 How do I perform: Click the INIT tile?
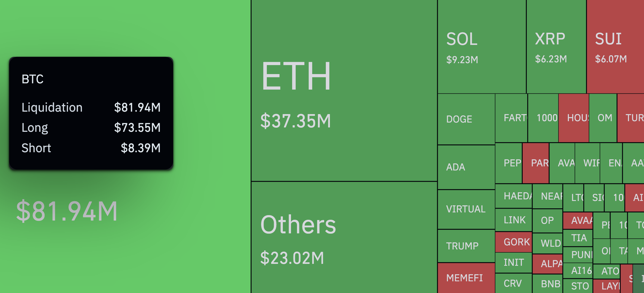point(513,263)
